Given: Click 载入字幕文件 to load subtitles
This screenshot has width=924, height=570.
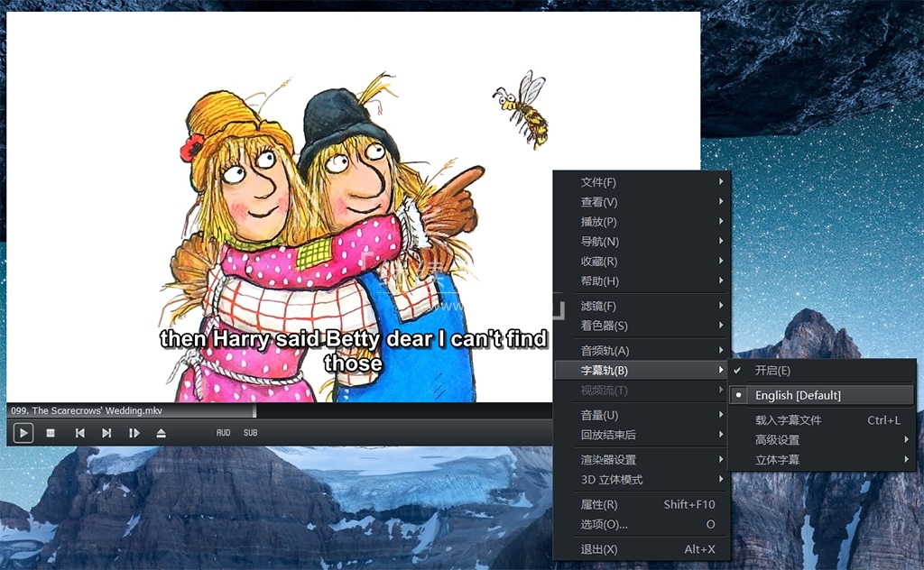Looking at the screenshot, I should [x=788, y=420].
